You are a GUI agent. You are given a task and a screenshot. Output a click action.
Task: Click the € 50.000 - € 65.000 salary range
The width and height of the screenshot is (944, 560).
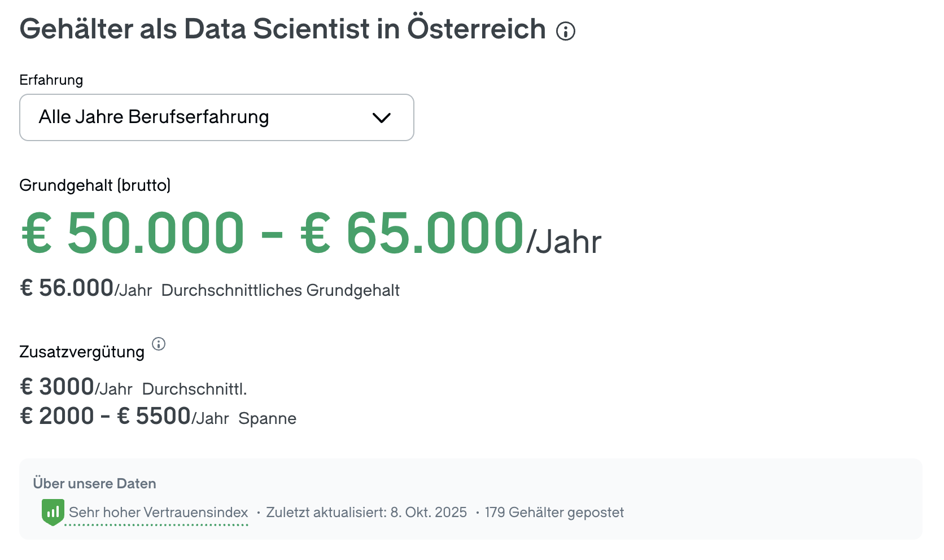pyautogui.click(x=273, y=233)
